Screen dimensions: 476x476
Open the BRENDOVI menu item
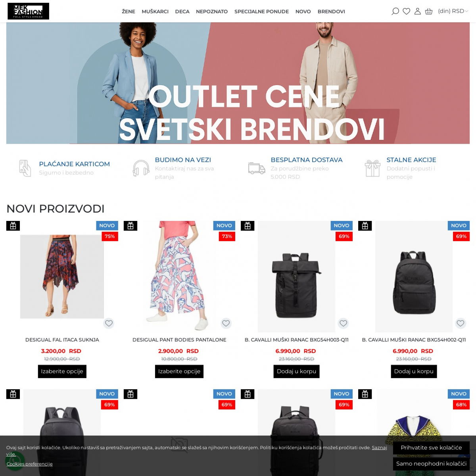331,12
